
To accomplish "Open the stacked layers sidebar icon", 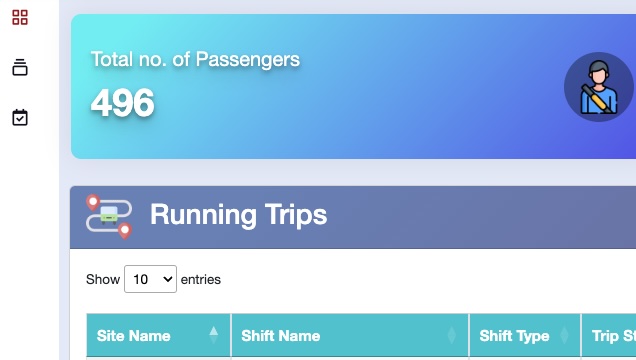I will [x=20, y=67].
